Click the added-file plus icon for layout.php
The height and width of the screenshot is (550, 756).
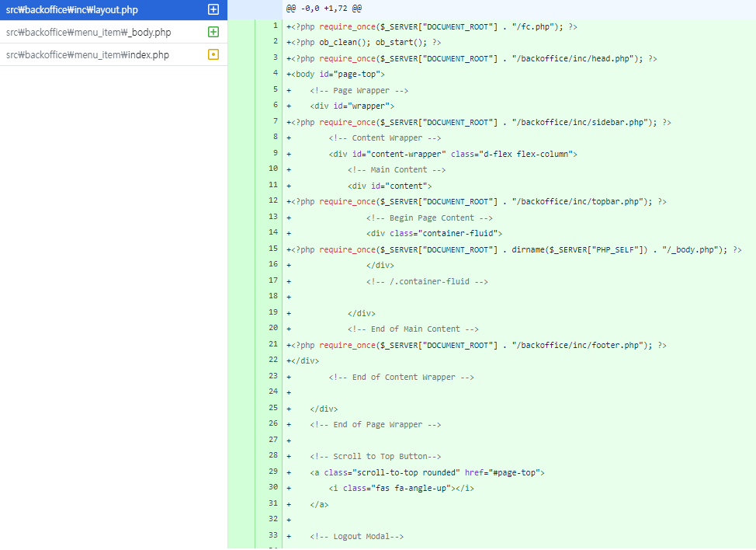213,9
